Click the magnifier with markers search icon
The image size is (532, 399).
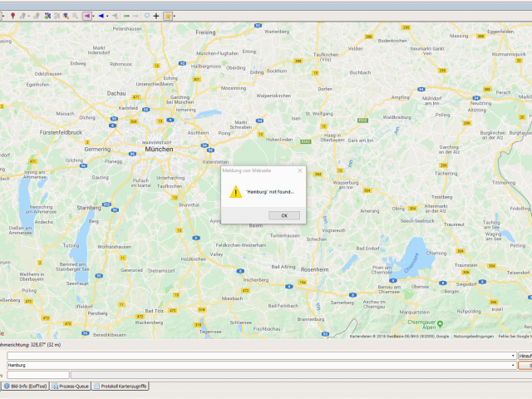[66, 16]
